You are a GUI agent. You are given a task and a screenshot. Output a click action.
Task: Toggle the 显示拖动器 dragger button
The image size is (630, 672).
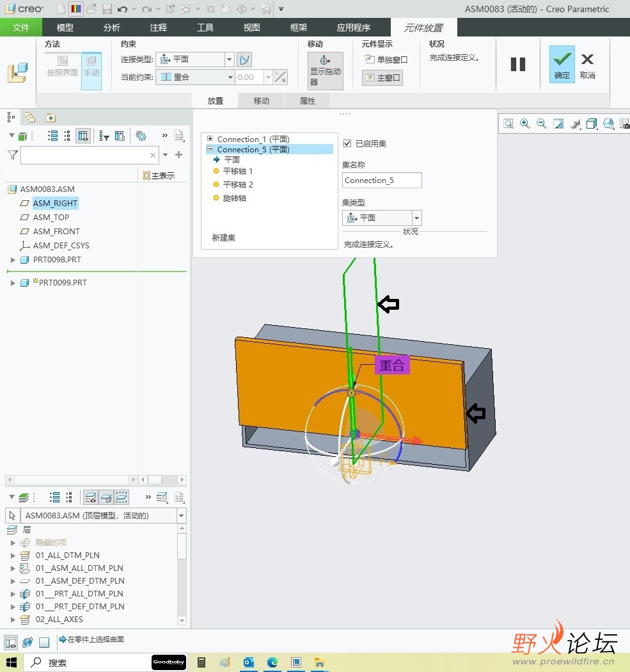pyautogui.click(x=326, y=71)
